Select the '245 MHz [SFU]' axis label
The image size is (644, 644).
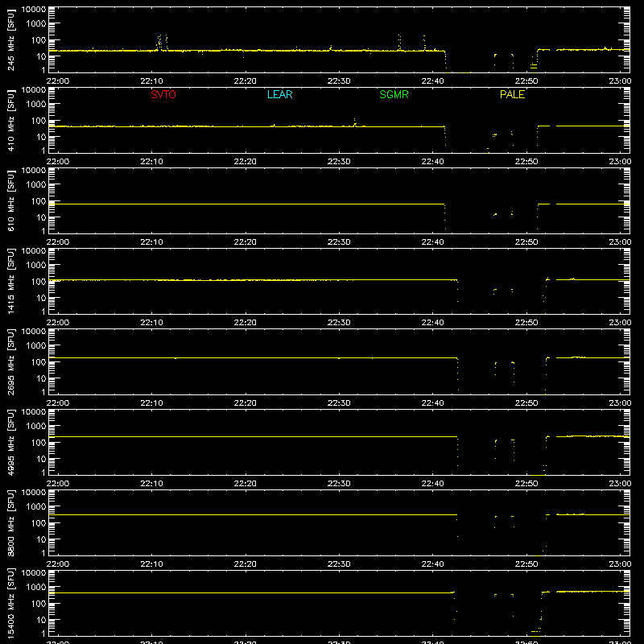(10, 39)
